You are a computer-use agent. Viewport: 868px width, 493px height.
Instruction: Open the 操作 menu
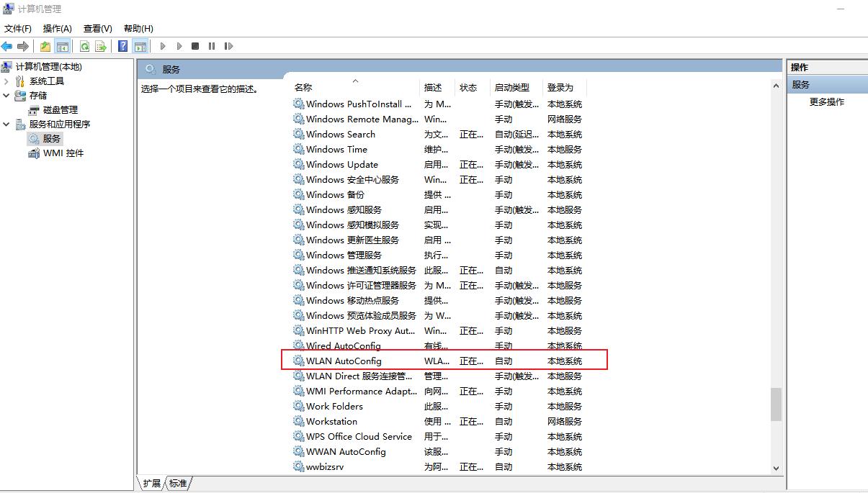pyautogui.click(x=56, y=28)
